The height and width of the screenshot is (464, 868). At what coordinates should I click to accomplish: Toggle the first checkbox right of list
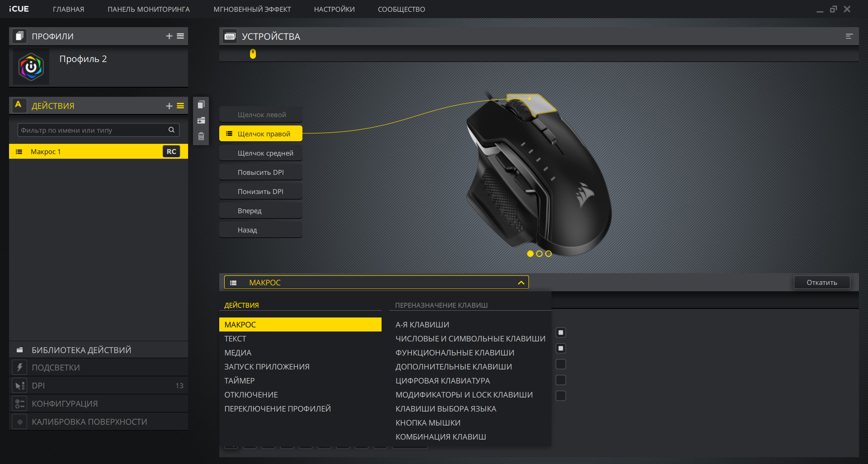pyautogui.click(x=561, y=332)
